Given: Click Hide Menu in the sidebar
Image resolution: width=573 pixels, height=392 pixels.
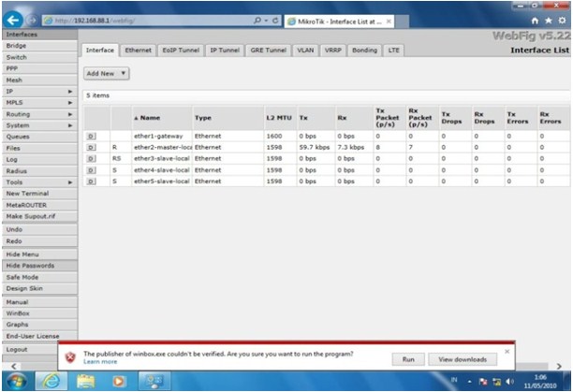Looking at the screenshot, I should 39,254.
